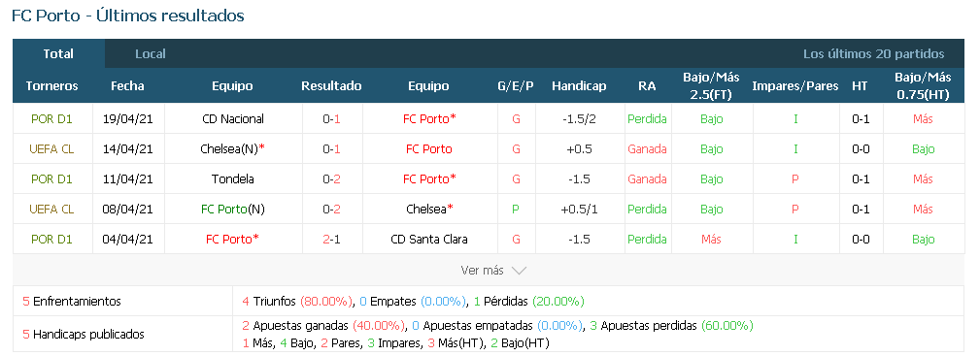980x356 pixels.
Task: Click the 2-1 result against Santa Clara
Action: (x=331, y=239)
